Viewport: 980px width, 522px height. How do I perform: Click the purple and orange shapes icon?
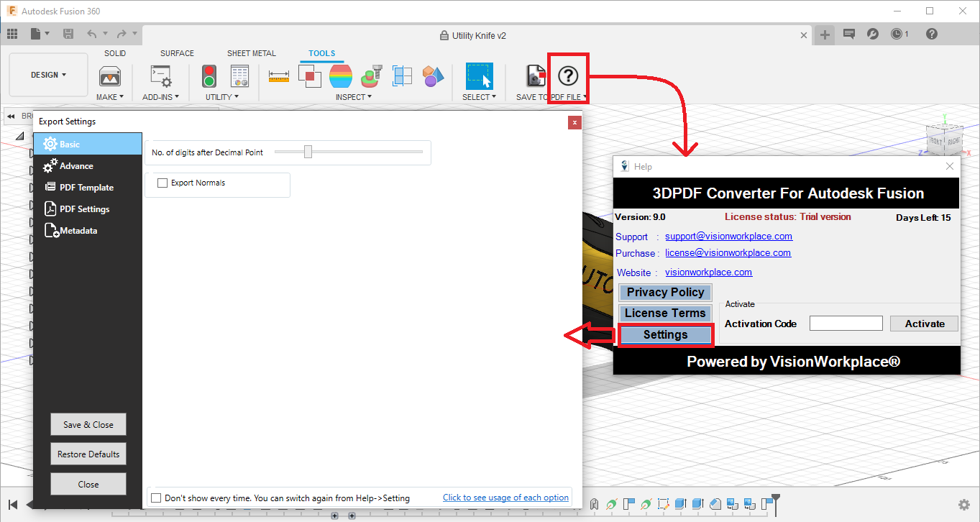[433, 76]
